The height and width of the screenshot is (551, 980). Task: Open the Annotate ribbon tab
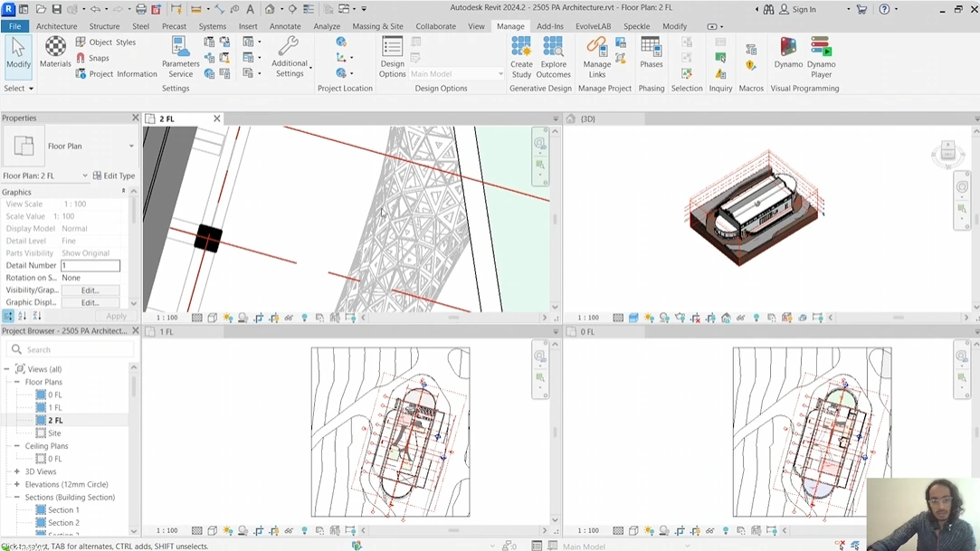pyautogui.click(x=285, y=26)
